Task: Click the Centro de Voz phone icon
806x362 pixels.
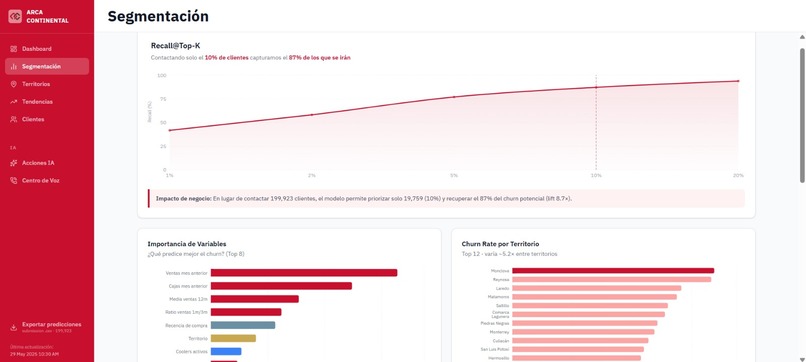Action: pos(14,180)
